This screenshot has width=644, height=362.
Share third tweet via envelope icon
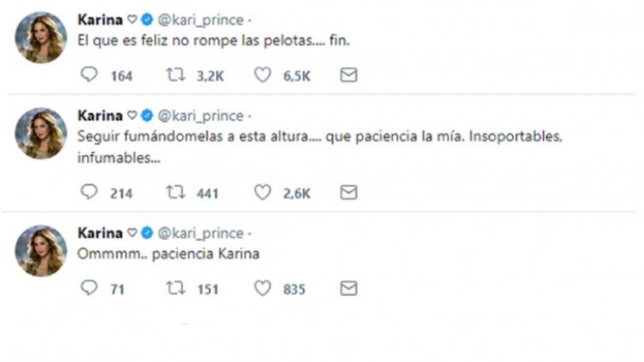(x=349, y=288)
